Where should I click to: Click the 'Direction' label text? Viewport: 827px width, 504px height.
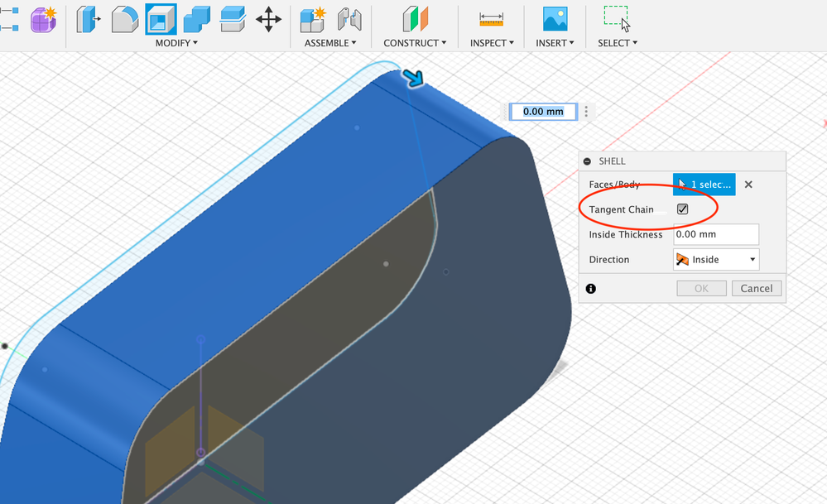tap(609, 259)
